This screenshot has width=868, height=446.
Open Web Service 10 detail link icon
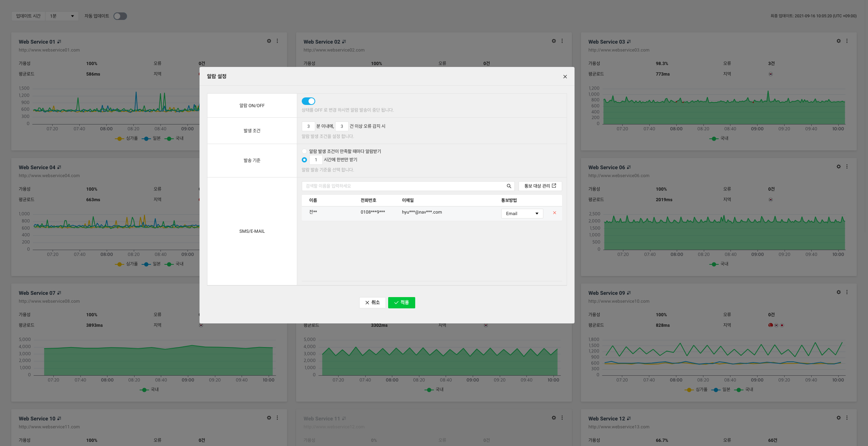(x=59, y=419)
